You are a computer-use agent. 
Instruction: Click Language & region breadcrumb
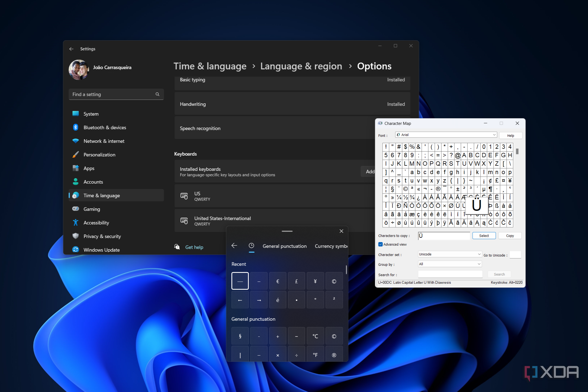(301, 66)
